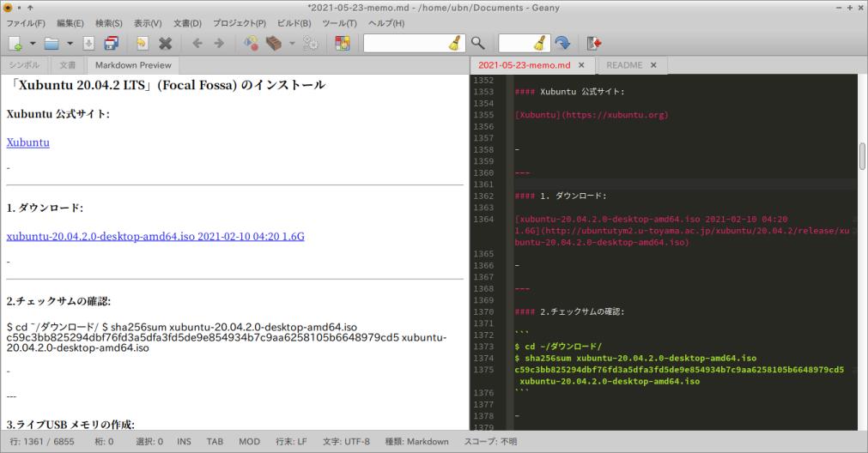The image size is (868, 453).
Task: Click the Close current file X icon
Action: point(165,43)
